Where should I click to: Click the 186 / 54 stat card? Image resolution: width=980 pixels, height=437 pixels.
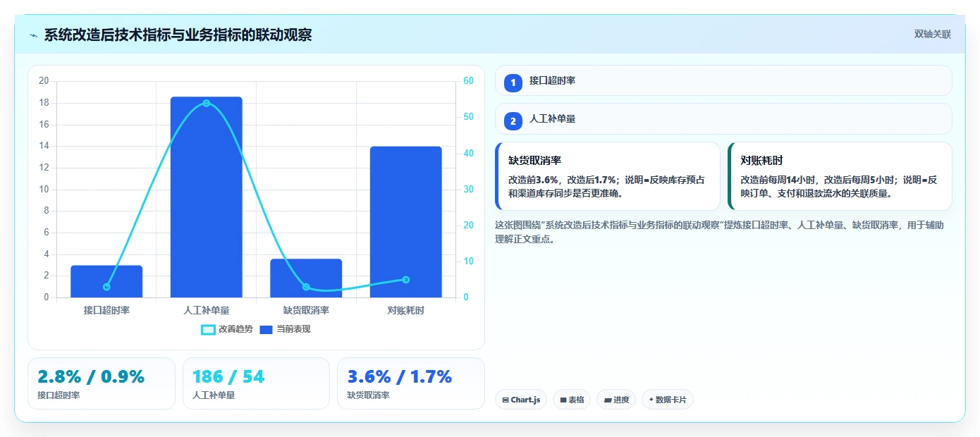[256, 383]
